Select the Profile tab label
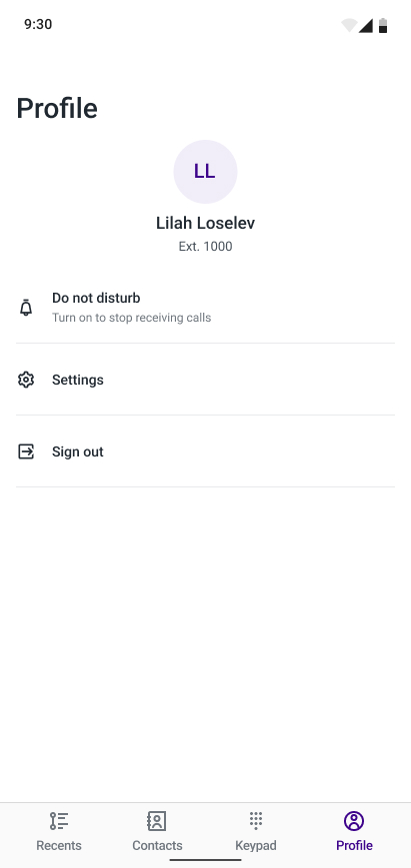The height and width of the screenshot is (868, 411). click(355, 846)
